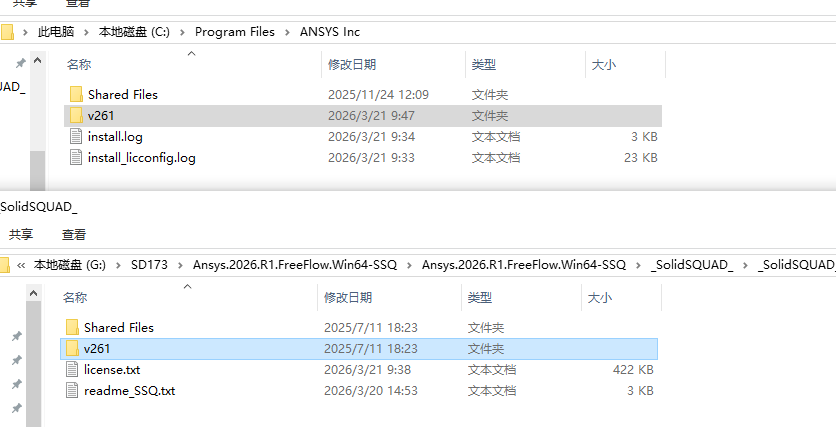Select the Shared Files folder icon in ANSYS Inc window
The height and width of the screenshot is (427, 836).
(x=76, y=94)
